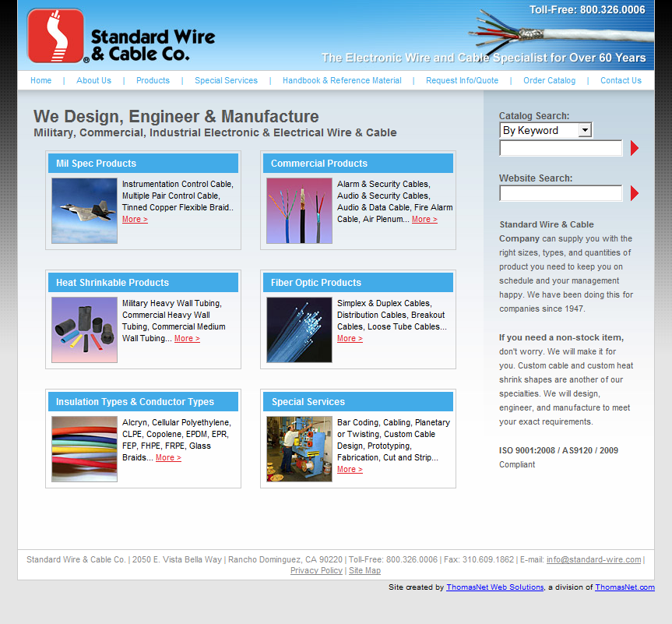Image resolution: width=672 pixels, height=624 pixels.
Task: Click the fighter jet thumbnail
Action: click(84, 211)
